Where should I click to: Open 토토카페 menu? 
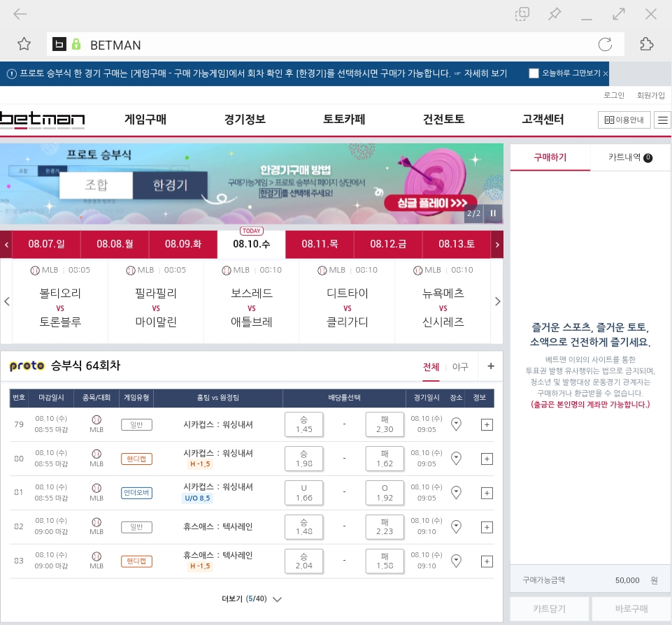click(x=344, y=119)
